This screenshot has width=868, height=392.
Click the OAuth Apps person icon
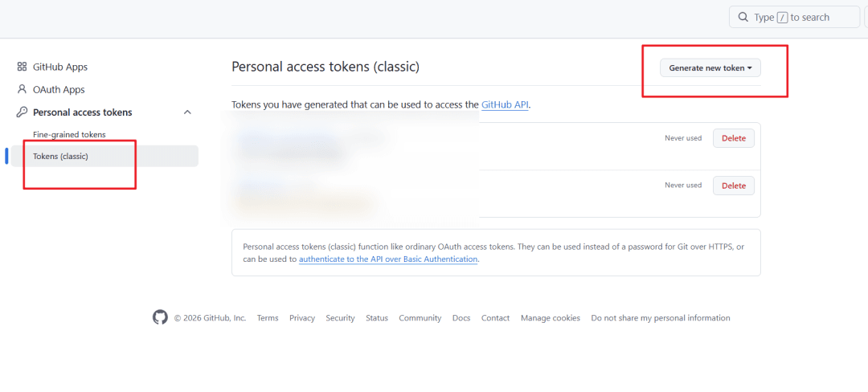point(23,90)
